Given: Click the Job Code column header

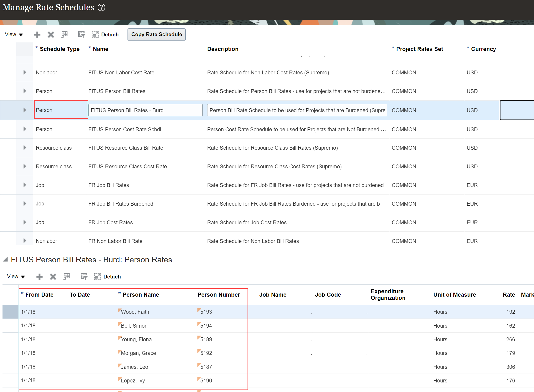Looking at the screenshot, I should tap(328, 295).
